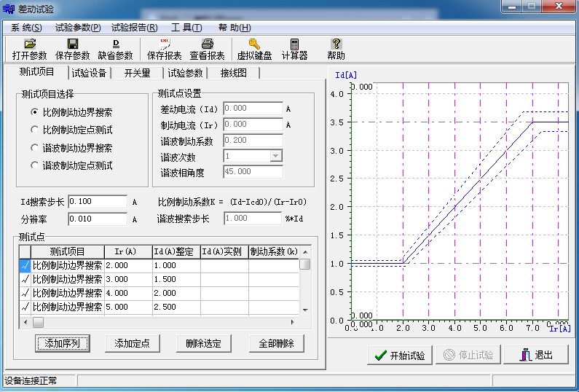
Task: Switch to the 接线图 tab
Action: point(233,73)
